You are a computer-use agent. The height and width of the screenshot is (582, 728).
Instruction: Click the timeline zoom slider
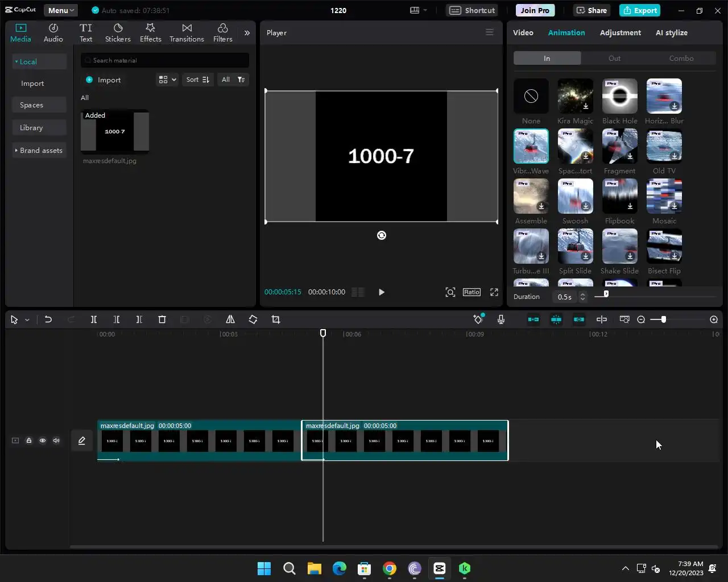(x=663, y=319)
